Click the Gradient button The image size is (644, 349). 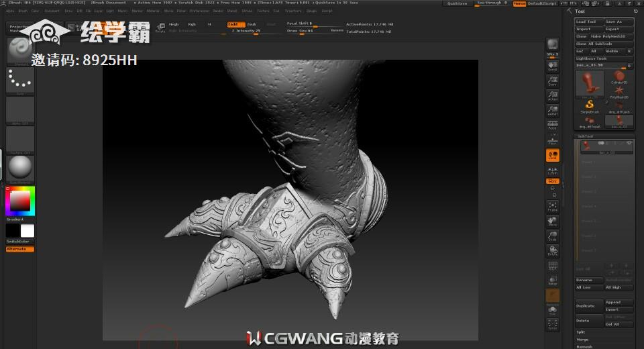point(20,219)
